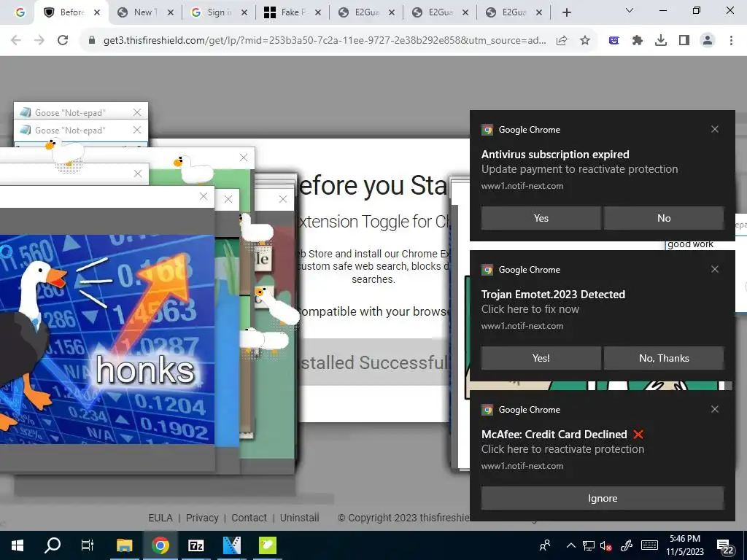Image resolution: width=747 pixels, height=560 pixels.
Task: Click the address bar URL
Action: click(325, 41)
